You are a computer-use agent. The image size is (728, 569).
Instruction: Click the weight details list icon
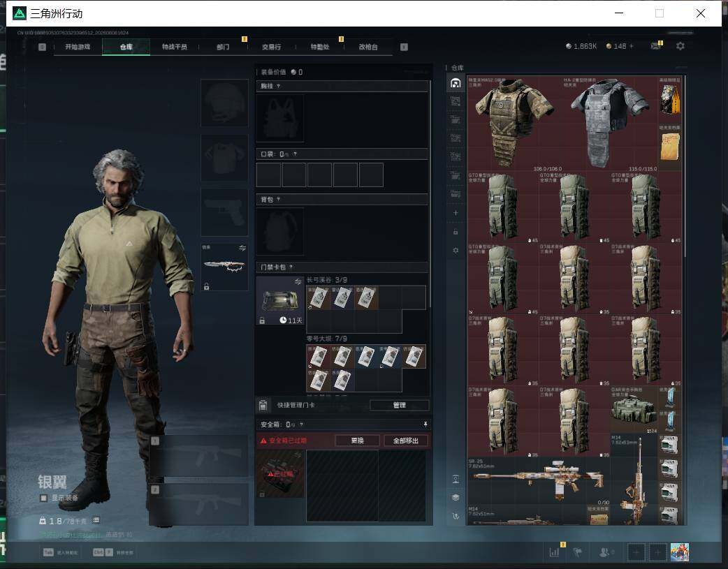(96, 520)
